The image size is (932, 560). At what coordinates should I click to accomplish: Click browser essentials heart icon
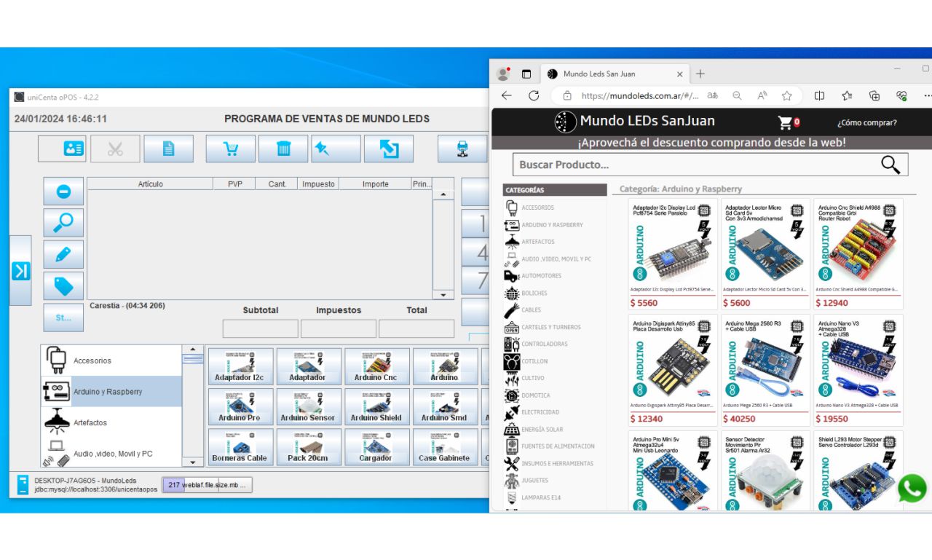click(x=901, y=95)
